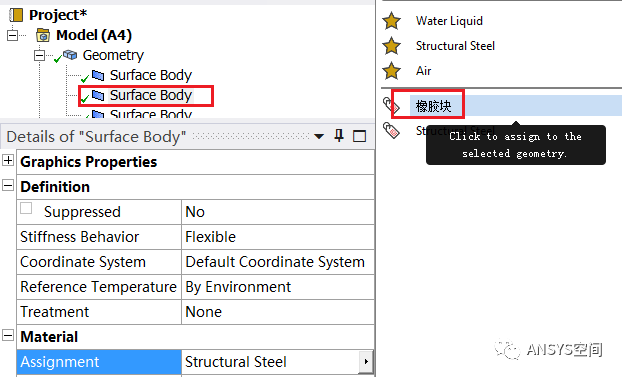Open the Details panel title dropdown arrow
Screen dimensions: 622x377
(x=319, y=137)
